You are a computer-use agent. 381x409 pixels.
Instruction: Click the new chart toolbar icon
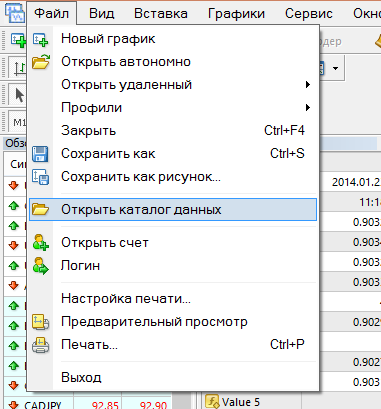coord(18,41)
